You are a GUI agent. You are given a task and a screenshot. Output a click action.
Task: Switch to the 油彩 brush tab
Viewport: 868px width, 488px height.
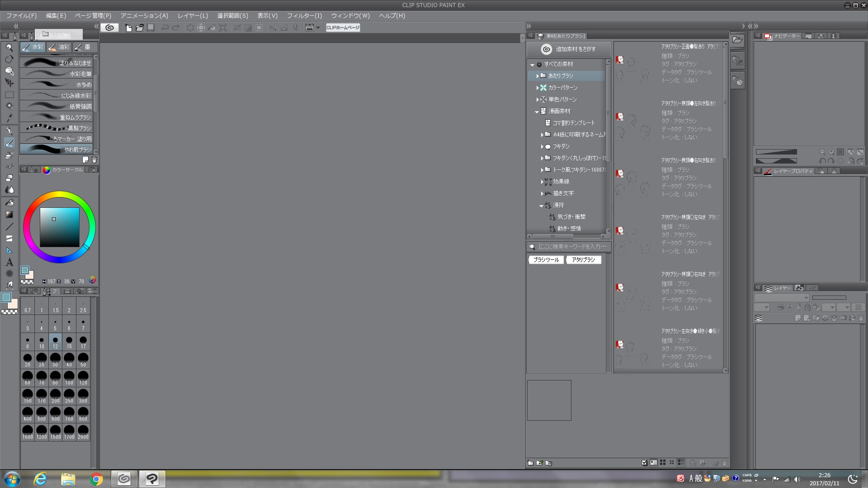[x=59, y=47]
